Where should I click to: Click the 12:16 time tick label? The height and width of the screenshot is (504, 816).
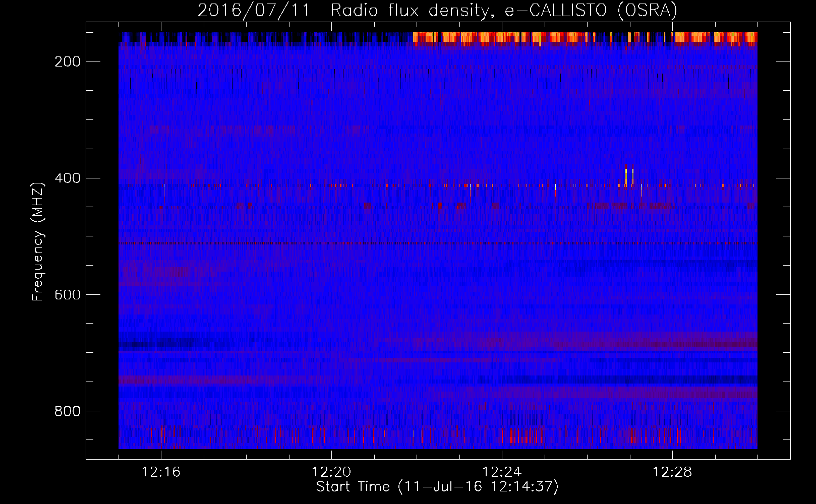click(161, 472)
